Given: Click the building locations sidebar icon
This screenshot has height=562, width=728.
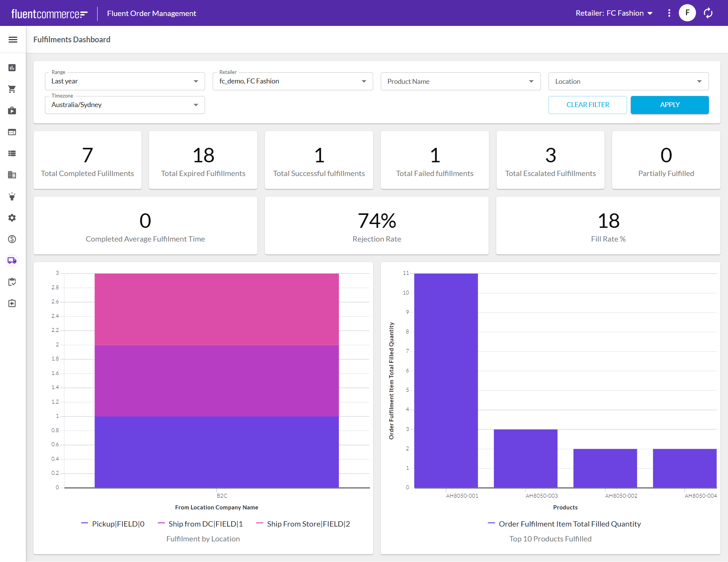Looking at the screenshot, I should click(12, 175).
